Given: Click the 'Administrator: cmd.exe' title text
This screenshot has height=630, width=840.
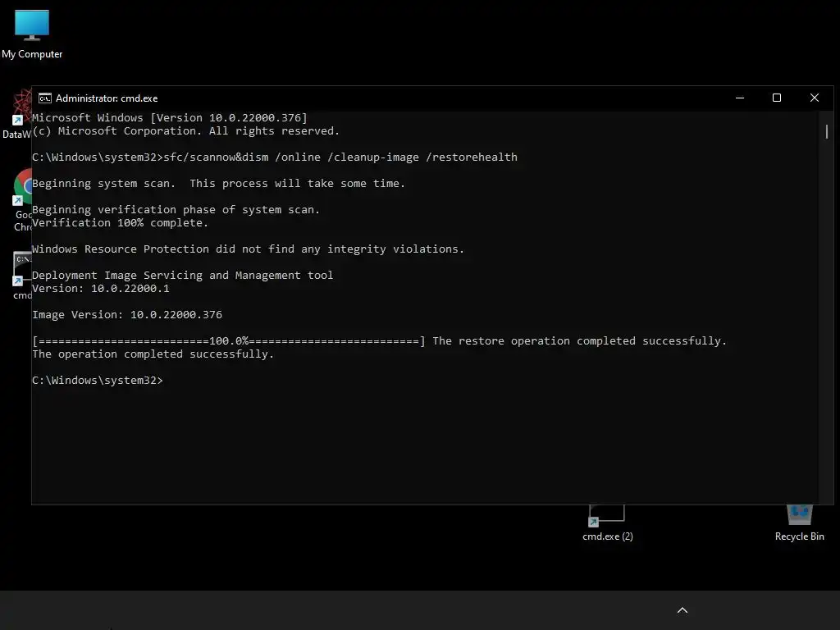Looking at the screenshot, I should pos(107,98).
